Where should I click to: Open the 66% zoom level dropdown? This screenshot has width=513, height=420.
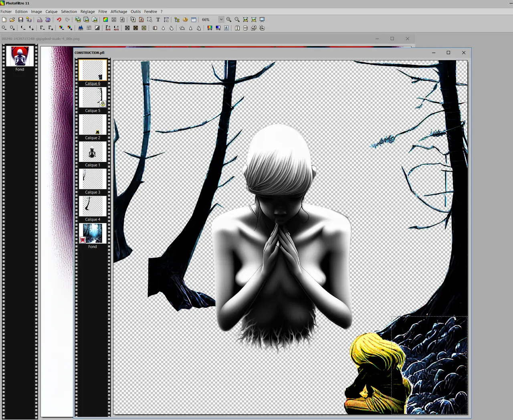pyautogui.click(x=221, y=20)
